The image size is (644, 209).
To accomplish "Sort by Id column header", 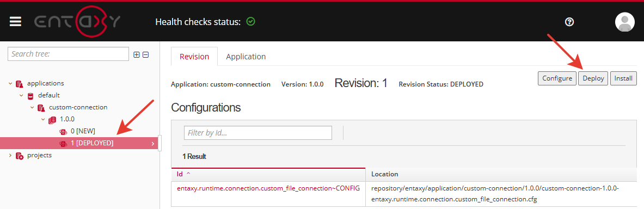I will click(x=268, y=174).
